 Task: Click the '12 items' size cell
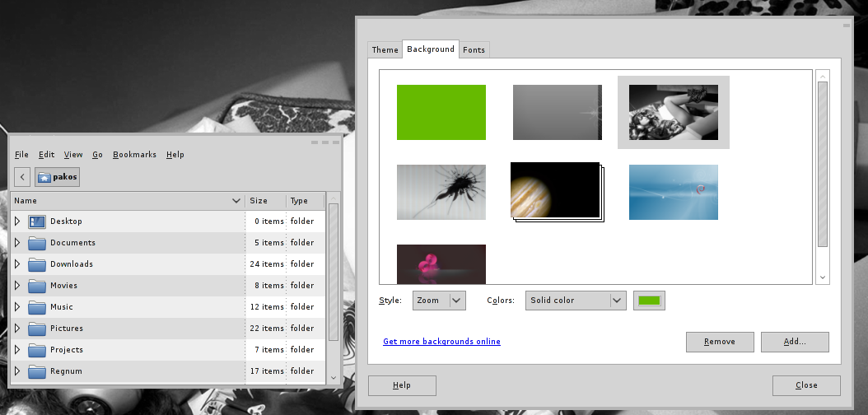(267, 307)
